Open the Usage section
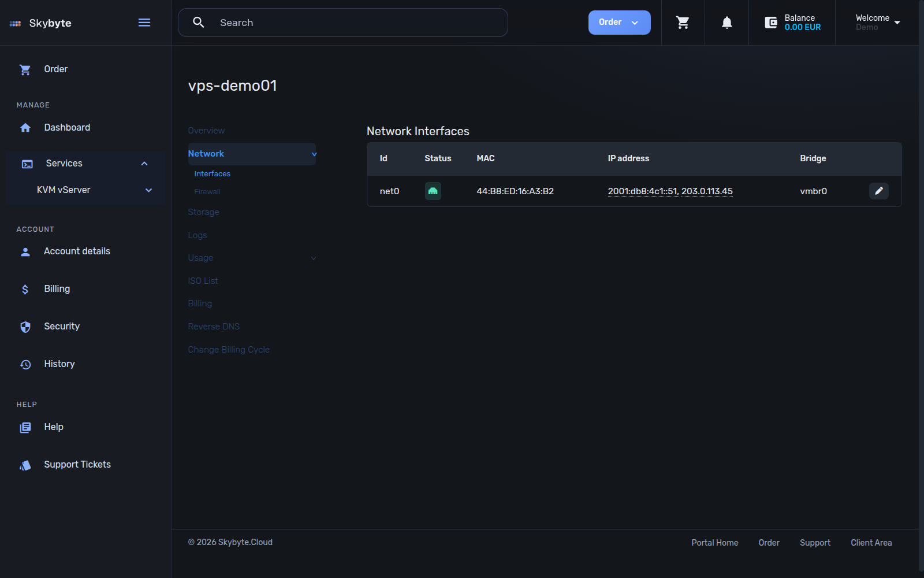The image size is (924, 578). [200, 258]
